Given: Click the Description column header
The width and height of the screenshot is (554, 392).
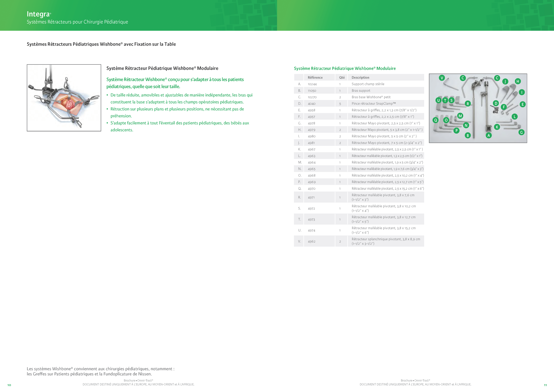Looking at the screenshot, I should point(360,77).
